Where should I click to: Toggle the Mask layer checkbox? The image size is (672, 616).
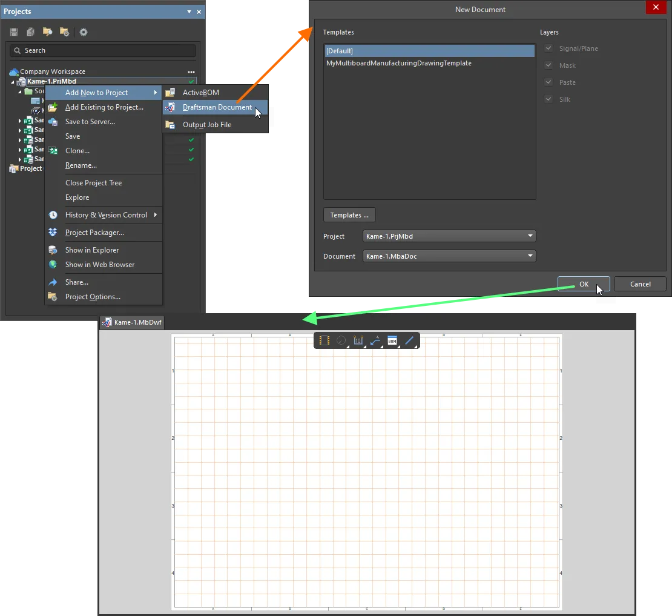pyautogui.click(x=548, y=65)
